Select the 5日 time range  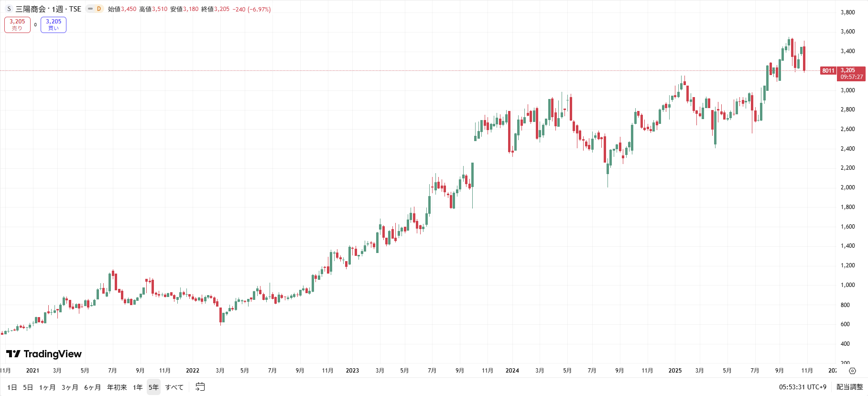[x=28, y=387]
